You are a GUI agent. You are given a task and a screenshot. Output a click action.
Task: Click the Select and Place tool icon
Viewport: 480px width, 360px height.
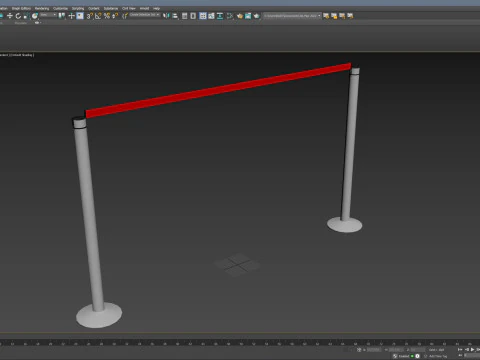click(x=35, y=16)
